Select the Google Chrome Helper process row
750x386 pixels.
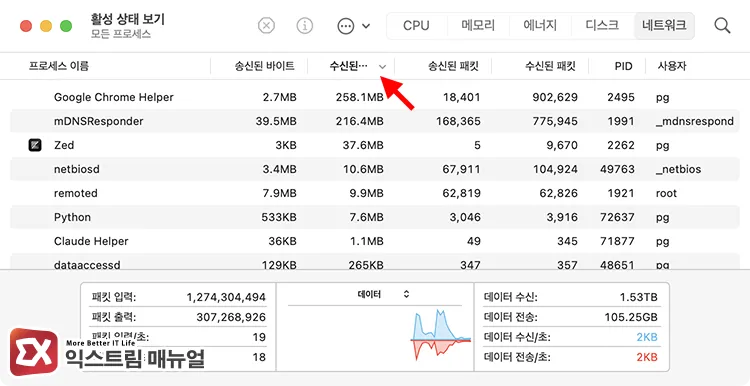tap(375, 98)
